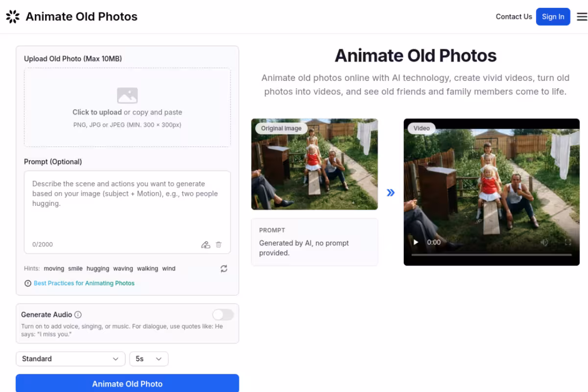
Task: Open the hamburger menu
Action: tap(582, 17)
